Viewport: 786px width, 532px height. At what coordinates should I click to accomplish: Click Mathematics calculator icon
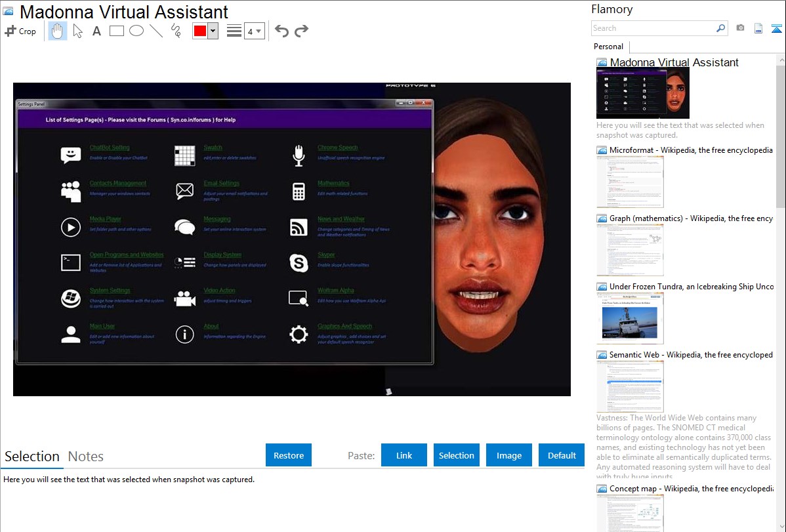(x=299, y=192)
